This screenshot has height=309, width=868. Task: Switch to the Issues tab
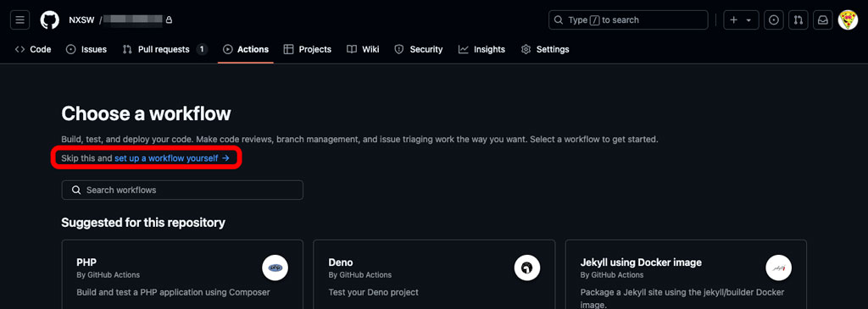86,49
